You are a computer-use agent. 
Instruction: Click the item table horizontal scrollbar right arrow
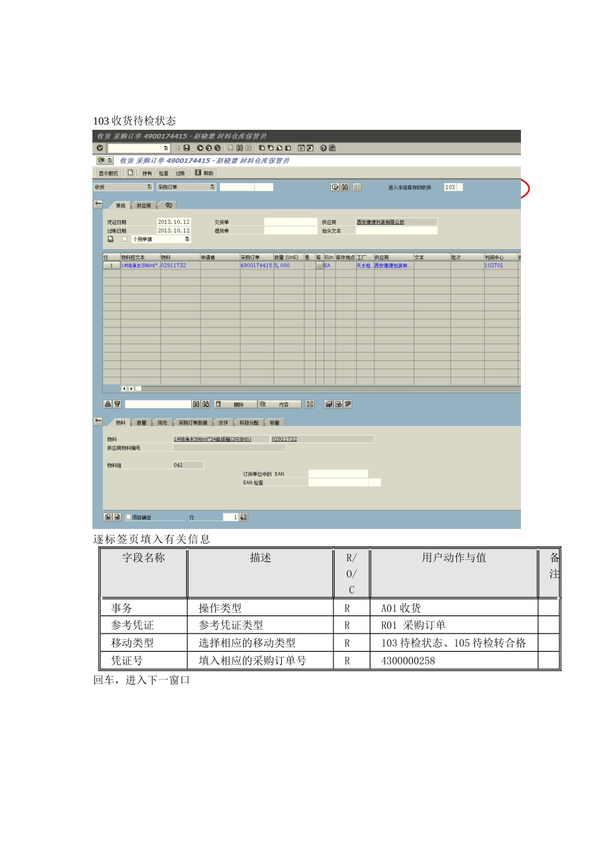click(x=131, y=389)
